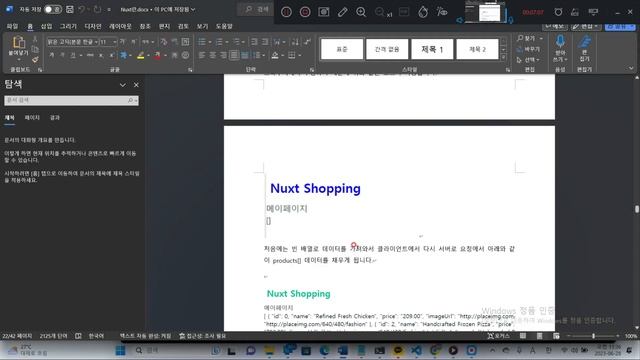Click the numbered list icon
Image resolution: width=640 pixels, height=360 pixels.
point(219,42)
